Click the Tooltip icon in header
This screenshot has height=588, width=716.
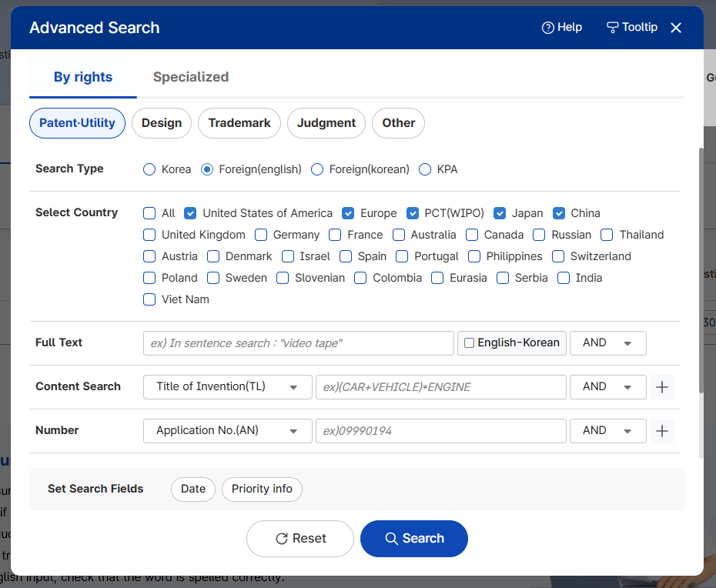click(613, 28)
